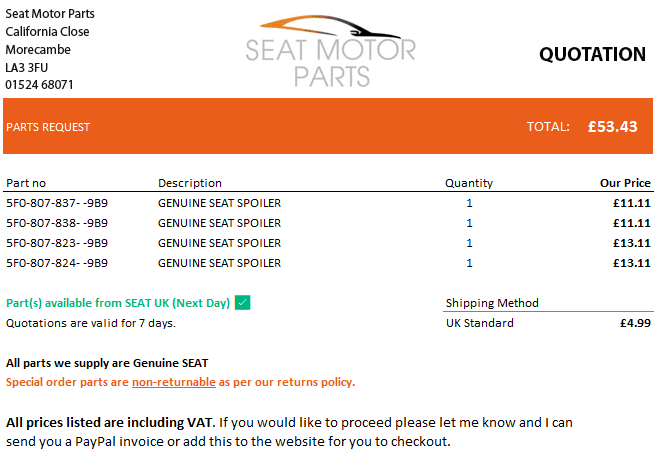665x467 pixels.
Task: Click the UK Standard shipping method
Action: [480, 323]
